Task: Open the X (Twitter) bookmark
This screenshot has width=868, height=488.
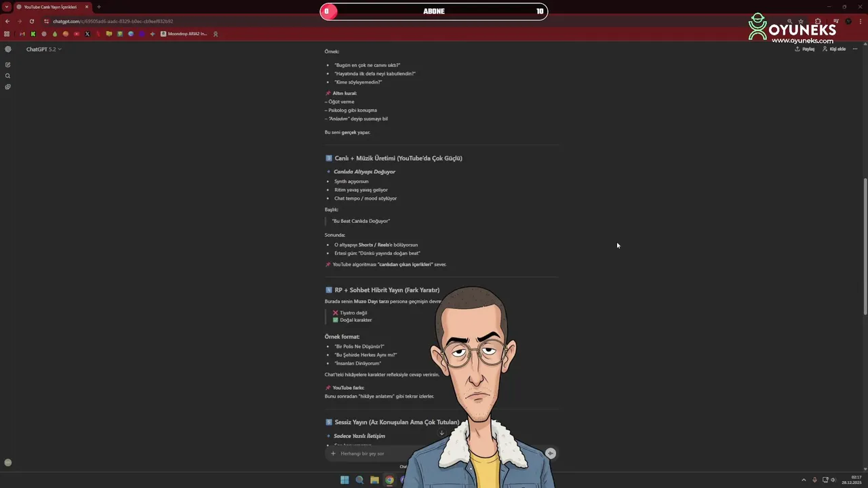Action: 87,34
